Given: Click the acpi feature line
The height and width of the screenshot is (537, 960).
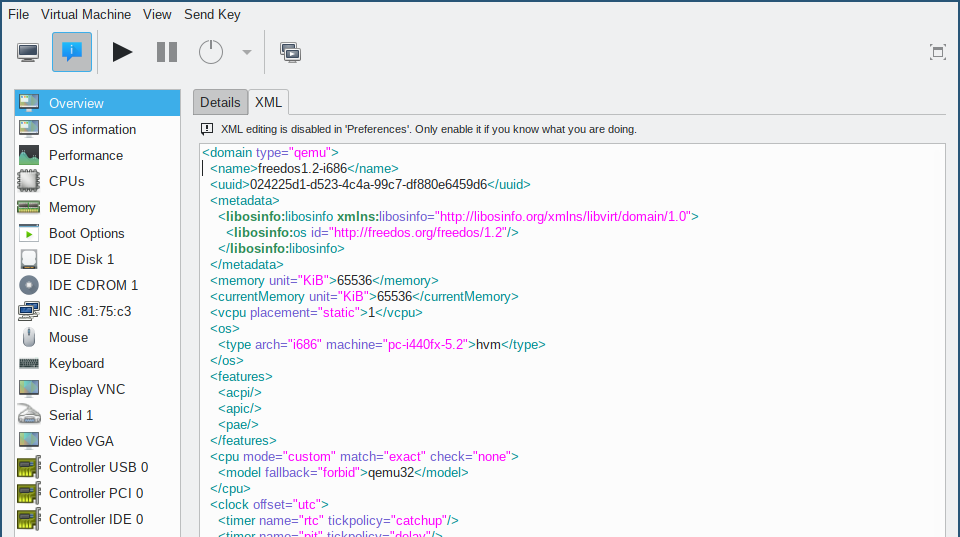Looking at the screenshot, I should coord(240,392).
